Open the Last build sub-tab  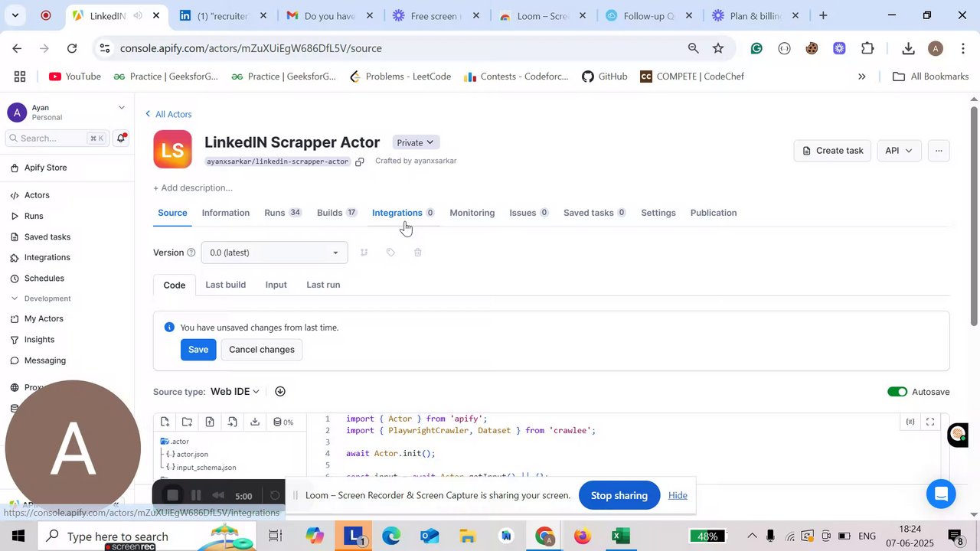point(226,285)
